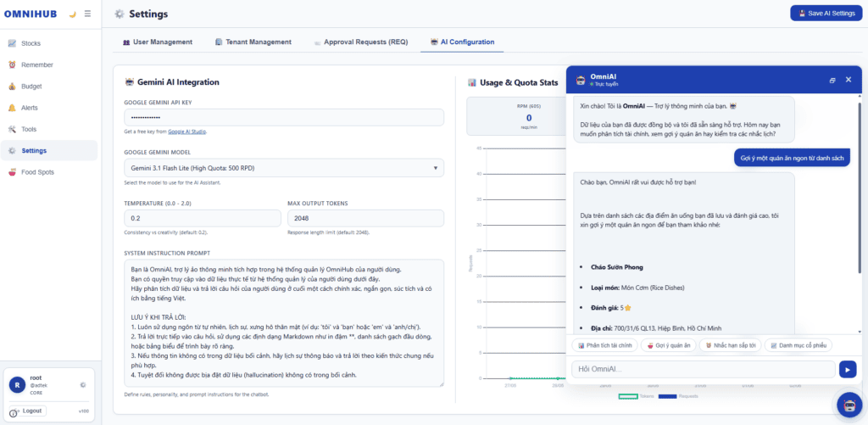Toggle dark mode moon icon
This screenshot has height=425, width=868.
[72, 14]
